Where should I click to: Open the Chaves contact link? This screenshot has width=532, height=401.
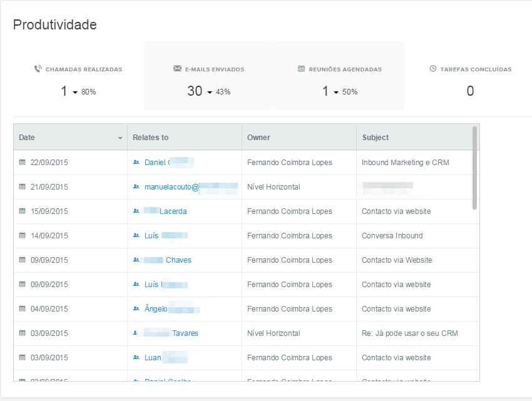point(178,260)
